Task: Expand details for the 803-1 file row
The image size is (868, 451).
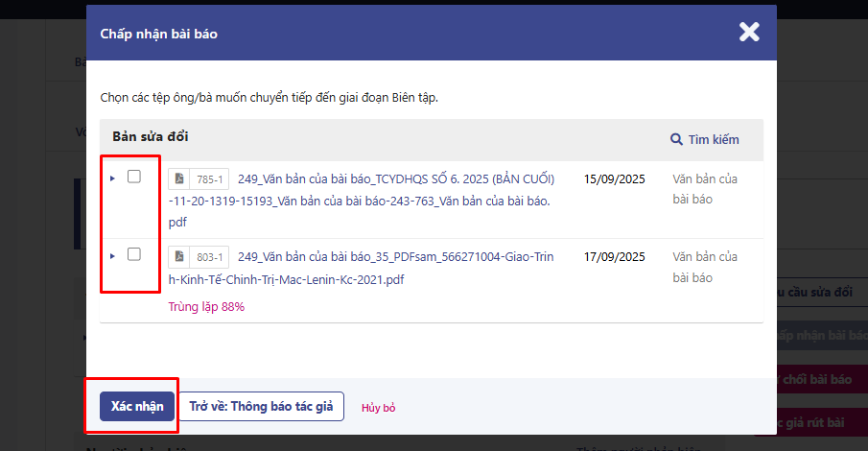Action: click(112, 255)
